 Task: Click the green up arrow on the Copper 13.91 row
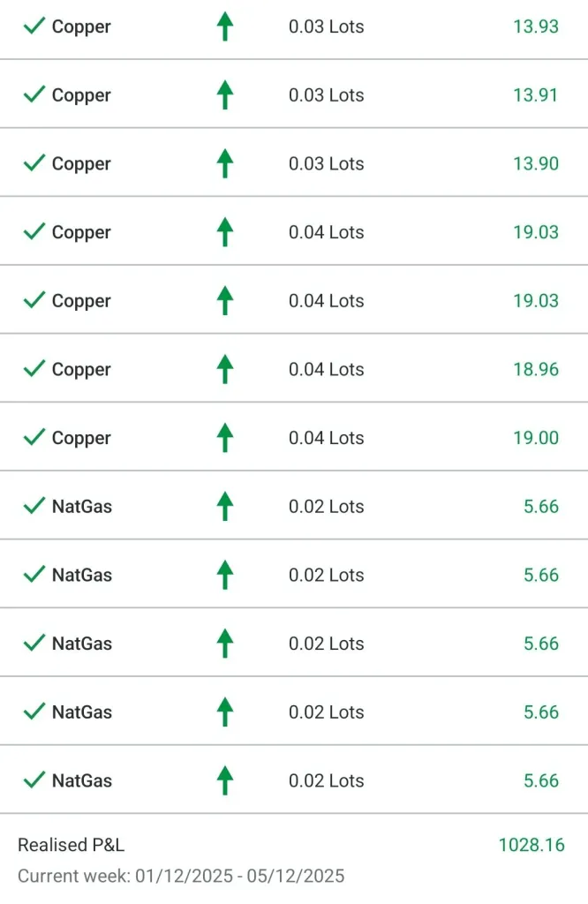(x=225, y=94)
